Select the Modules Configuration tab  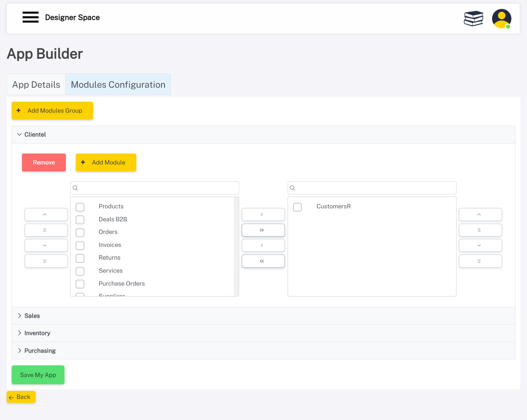(118, 84)
